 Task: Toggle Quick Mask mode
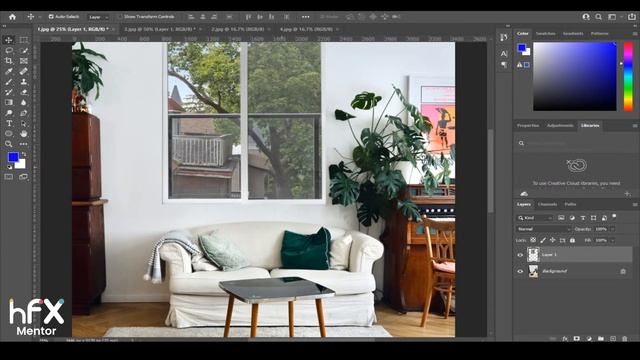(9, 177)
